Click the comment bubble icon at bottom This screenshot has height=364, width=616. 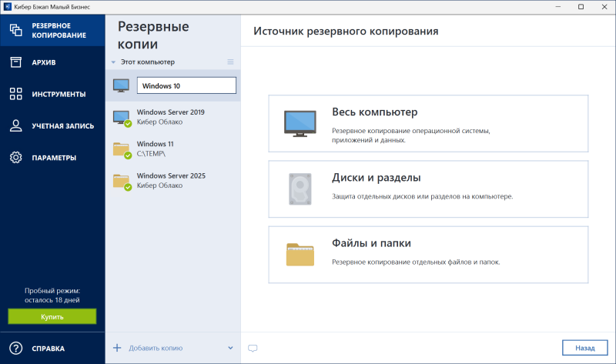(x=253, y=348)
